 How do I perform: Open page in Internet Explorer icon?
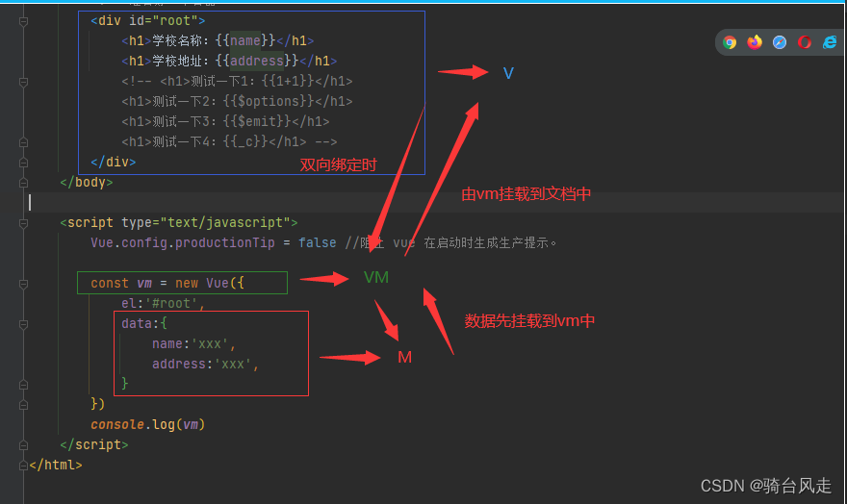point(830,42)
